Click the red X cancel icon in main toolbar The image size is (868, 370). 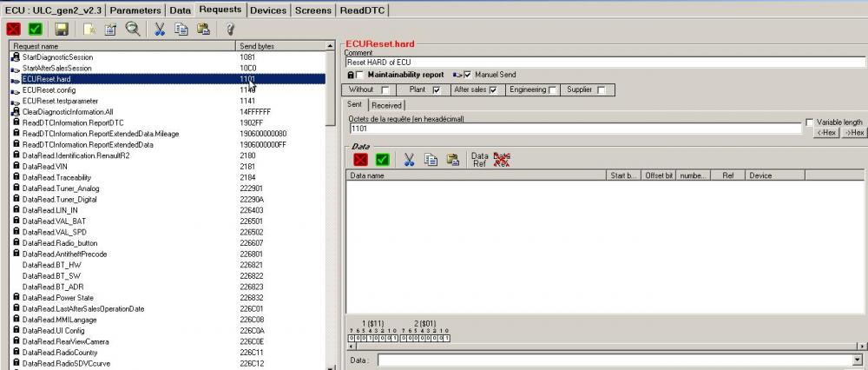pos(13,29)
